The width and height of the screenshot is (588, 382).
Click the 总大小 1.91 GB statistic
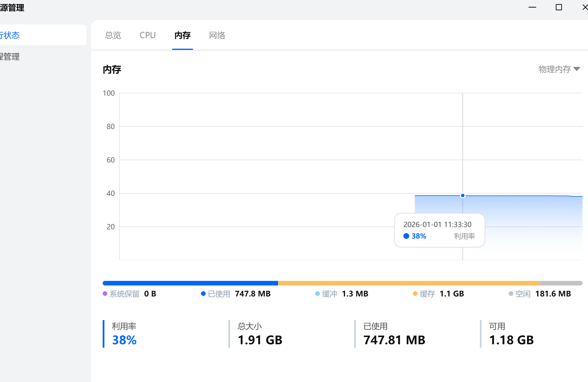260,340
